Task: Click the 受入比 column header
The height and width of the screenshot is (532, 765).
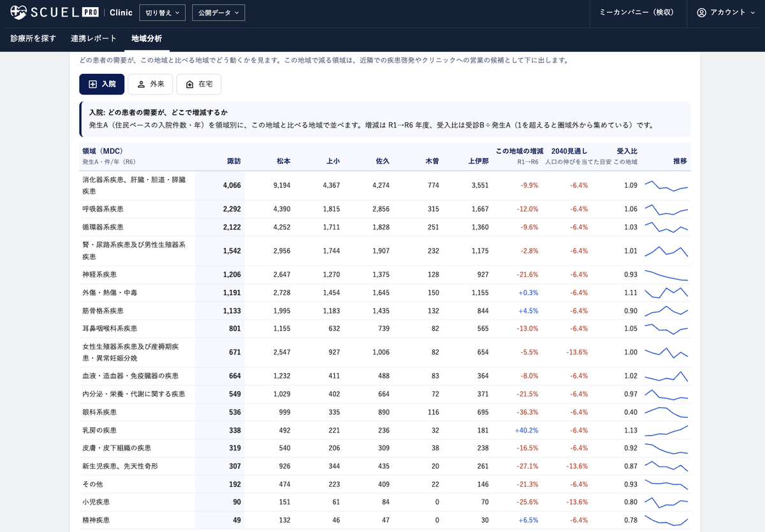Action: [x=627, y=151]
